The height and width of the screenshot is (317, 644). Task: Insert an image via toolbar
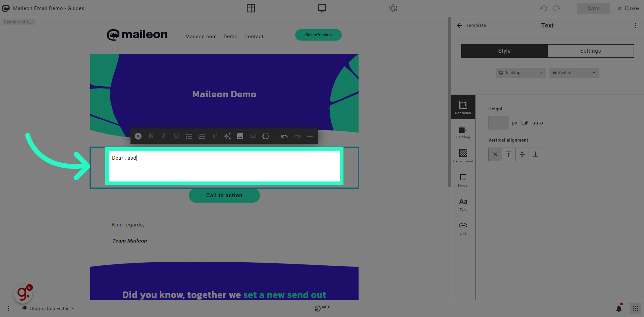click(x=240, y=136)
